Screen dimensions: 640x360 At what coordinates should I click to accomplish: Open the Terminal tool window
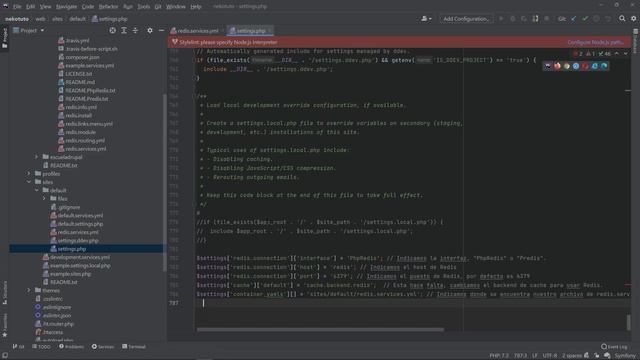point(134,347)
